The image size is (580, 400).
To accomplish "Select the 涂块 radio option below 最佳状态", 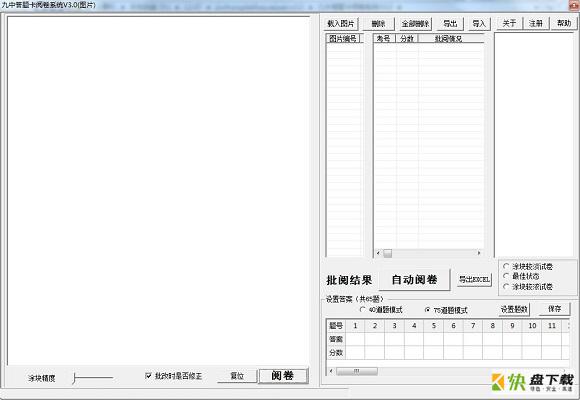I will pyautogui.click(x=506, y=286).
